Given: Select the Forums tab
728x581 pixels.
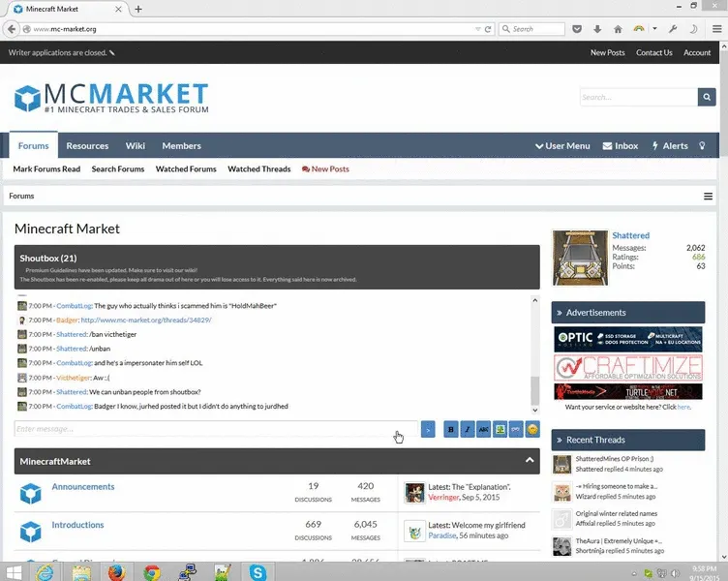Looking at the screenshot, I should coord(34,146).
